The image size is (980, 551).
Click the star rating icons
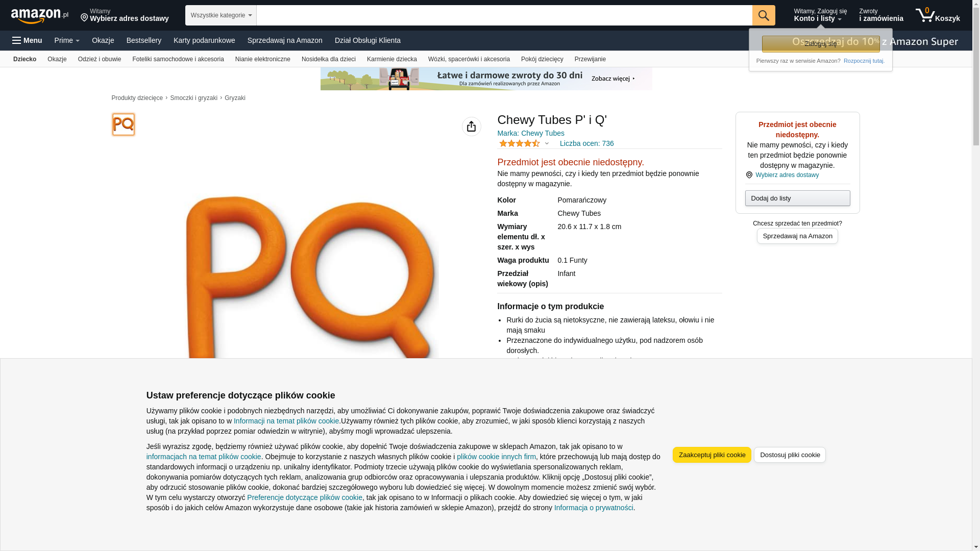click(520, 143)
